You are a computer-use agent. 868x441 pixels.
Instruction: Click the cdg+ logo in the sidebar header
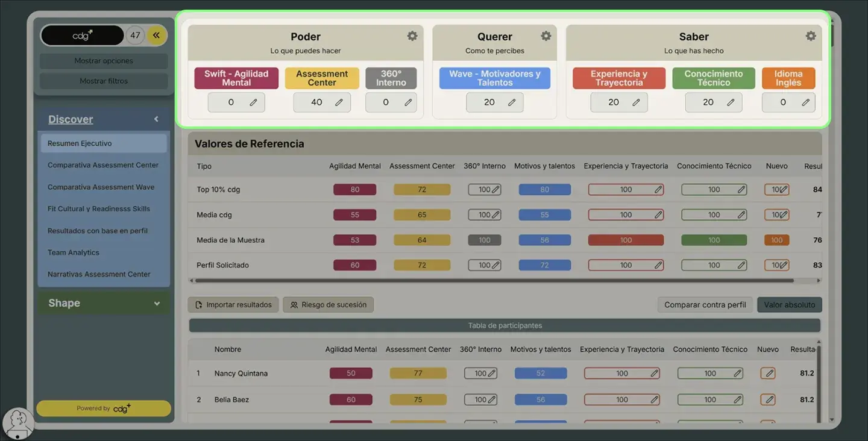83,35
